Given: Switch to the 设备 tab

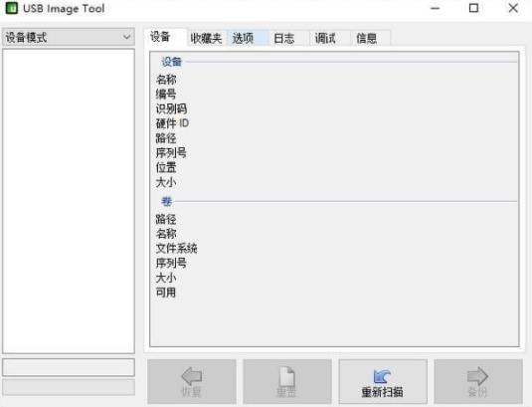Looking at the screenshot, I should coord(165,37).
